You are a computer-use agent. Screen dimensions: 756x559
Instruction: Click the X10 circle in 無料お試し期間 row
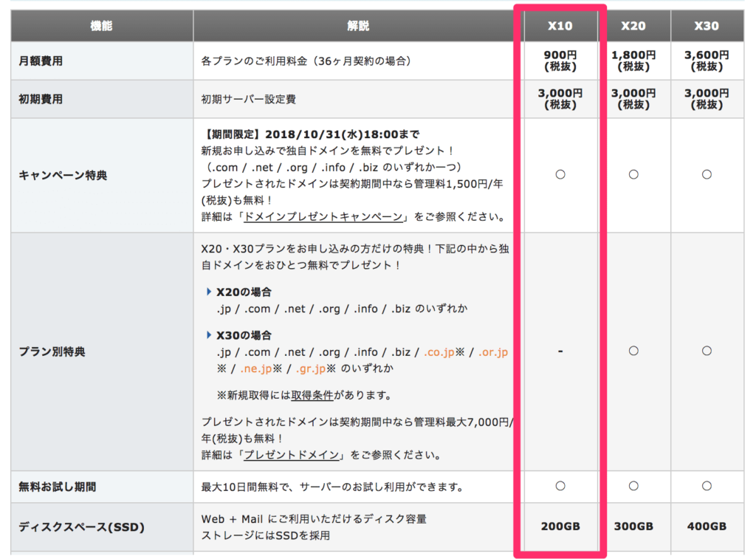560,486
